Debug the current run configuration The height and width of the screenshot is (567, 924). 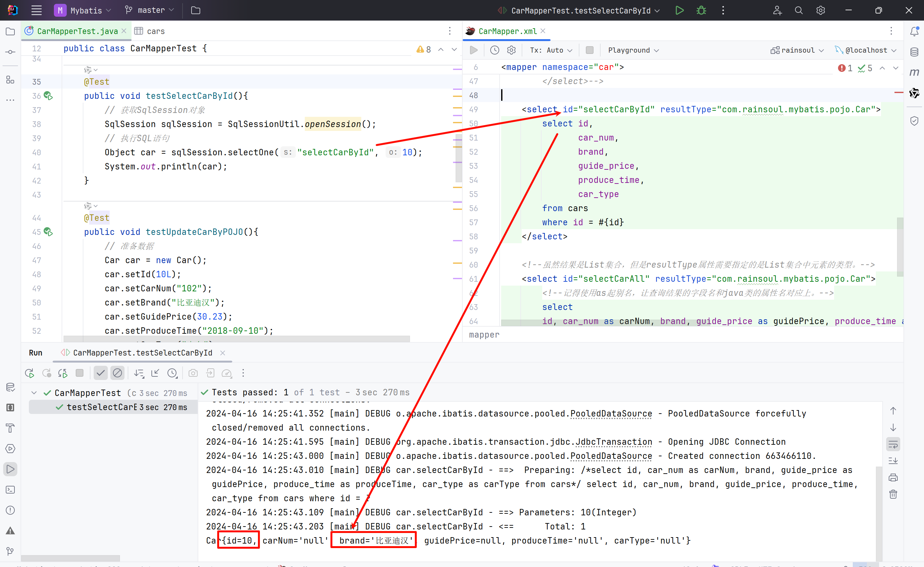[701, 10]
